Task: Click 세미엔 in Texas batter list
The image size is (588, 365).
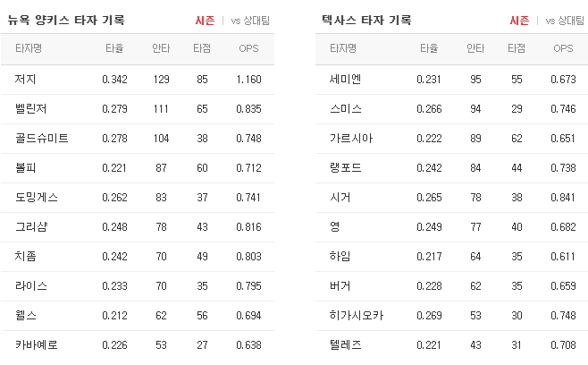Action: (345, 80)
